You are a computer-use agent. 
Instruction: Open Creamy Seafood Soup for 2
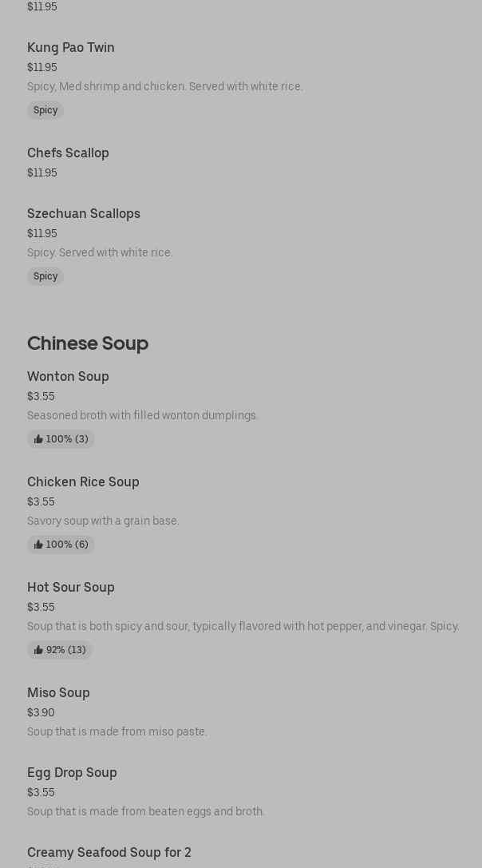point(109,853)
